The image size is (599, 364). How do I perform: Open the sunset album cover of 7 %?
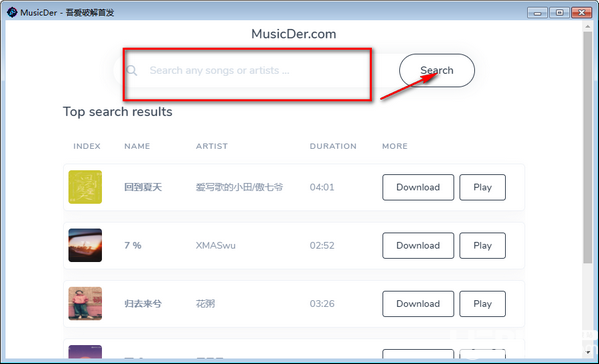pyautogui.click(x=85, y=245)
